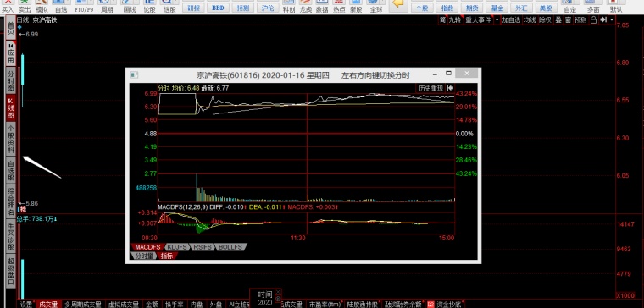Click the arrow icon beside 历史重现

(450, 88)
